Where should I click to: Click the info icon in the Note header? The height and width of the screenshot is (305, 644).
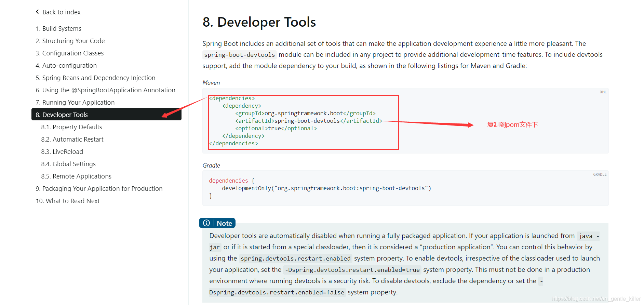[x=206, y=223]
